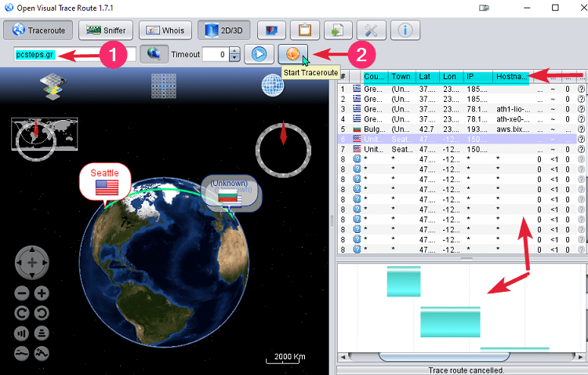Switch to Sniffer mode
The height and width of the screenshot is (375, 588).
click(106, 31)
